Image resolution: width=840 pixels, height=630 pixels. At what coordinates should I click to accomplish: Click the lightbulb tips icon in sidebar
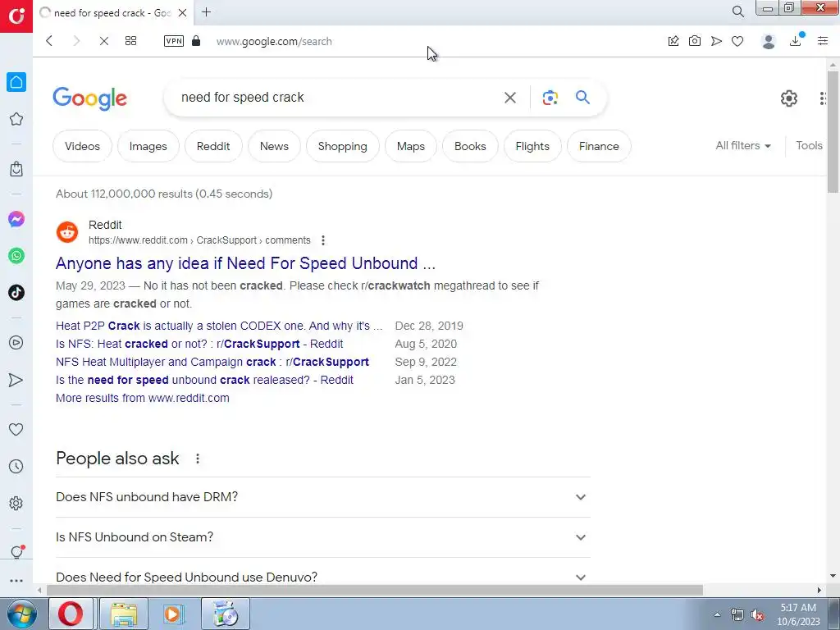tap(16, 552)
